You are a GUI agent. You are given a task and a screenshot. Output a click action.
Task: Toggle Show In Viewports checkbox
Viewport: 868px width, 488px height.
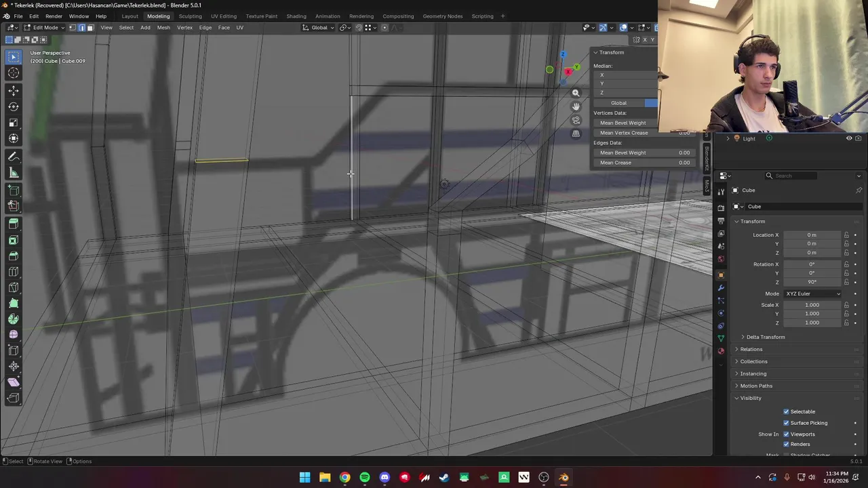point(787,434)
